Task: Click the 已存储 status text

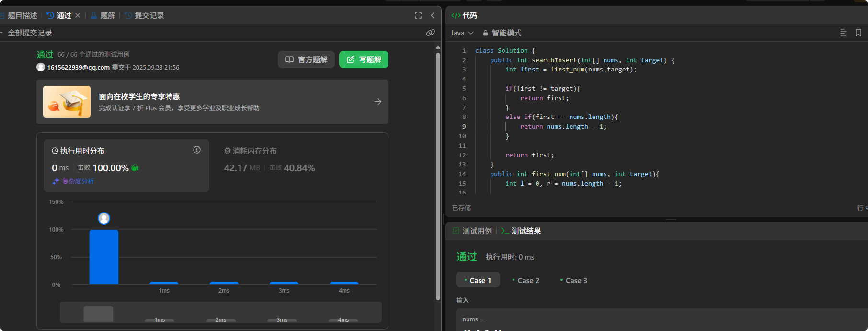Action: point(461,208)
